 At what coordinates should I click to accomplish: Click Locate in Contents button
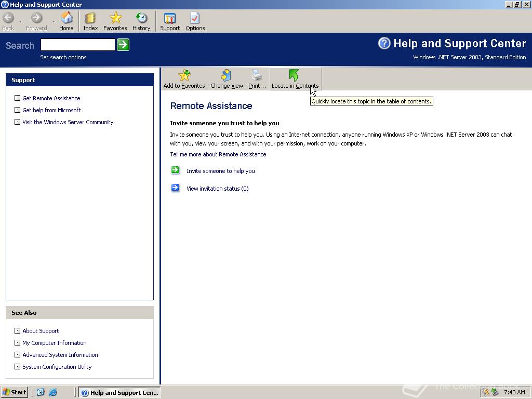click(295, 79)
